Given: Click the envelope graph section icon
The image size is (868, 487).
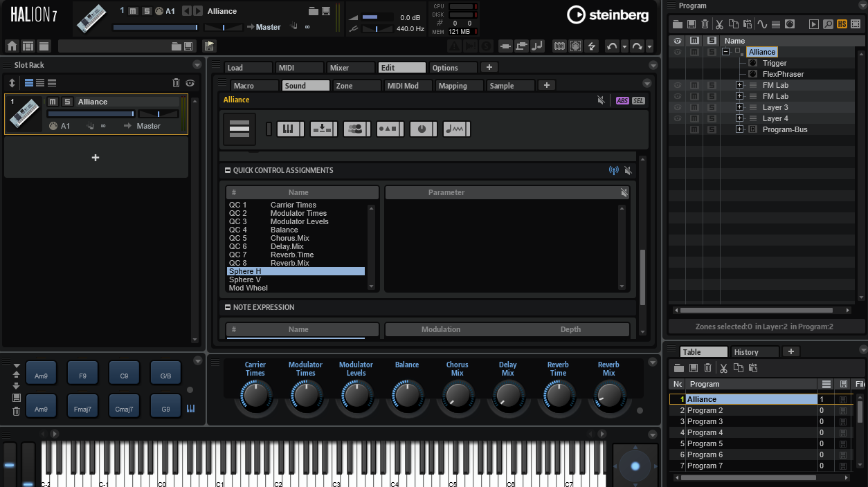Looking at the screenshot, I should [456, 129].
